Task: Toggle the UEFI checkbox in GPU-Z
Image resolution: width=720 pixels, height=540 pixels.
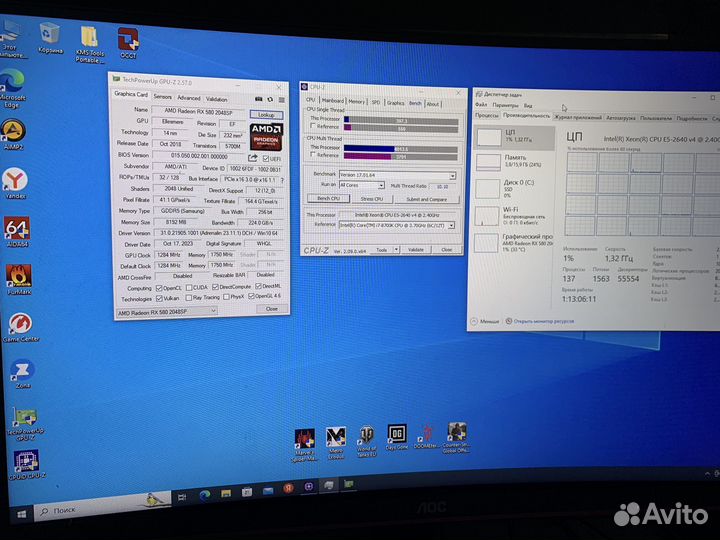Action: tap(265, 159)
